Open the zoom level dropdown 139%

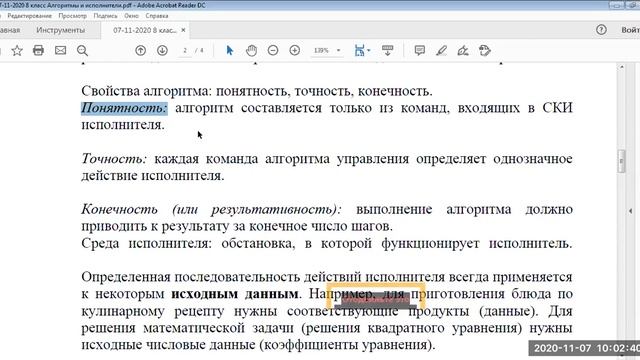(x=327, y=50)
